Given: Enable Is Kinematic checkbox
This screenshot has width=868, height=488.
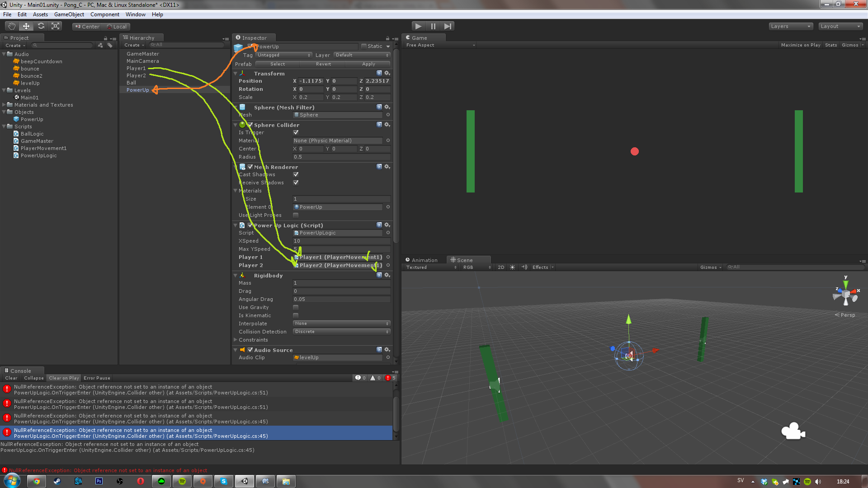Looking at the screenshot, I should (x=296, y=315).
